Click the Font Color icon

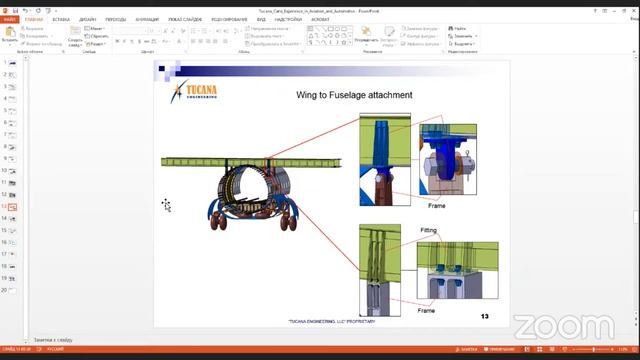(179, 41)
